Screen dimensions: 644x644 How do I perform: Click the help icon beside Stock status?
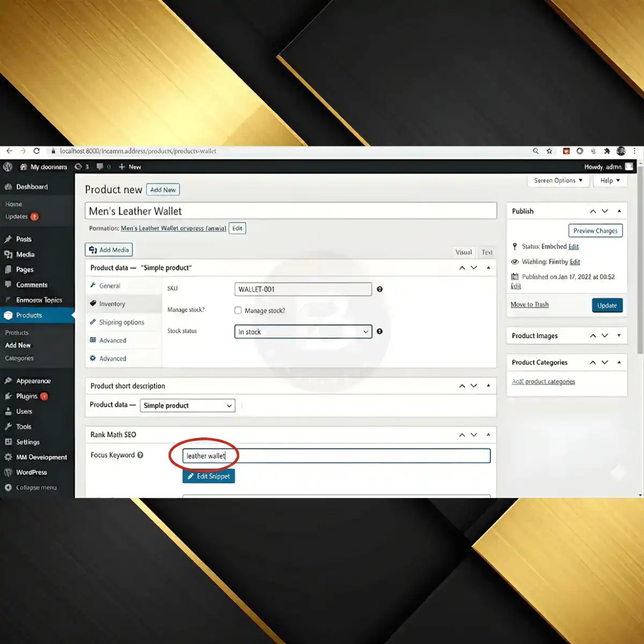[x=379, y=332]
